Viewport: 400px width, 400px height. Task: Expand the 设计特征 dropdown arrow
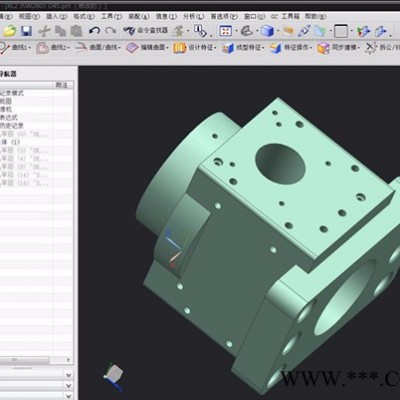215,48
